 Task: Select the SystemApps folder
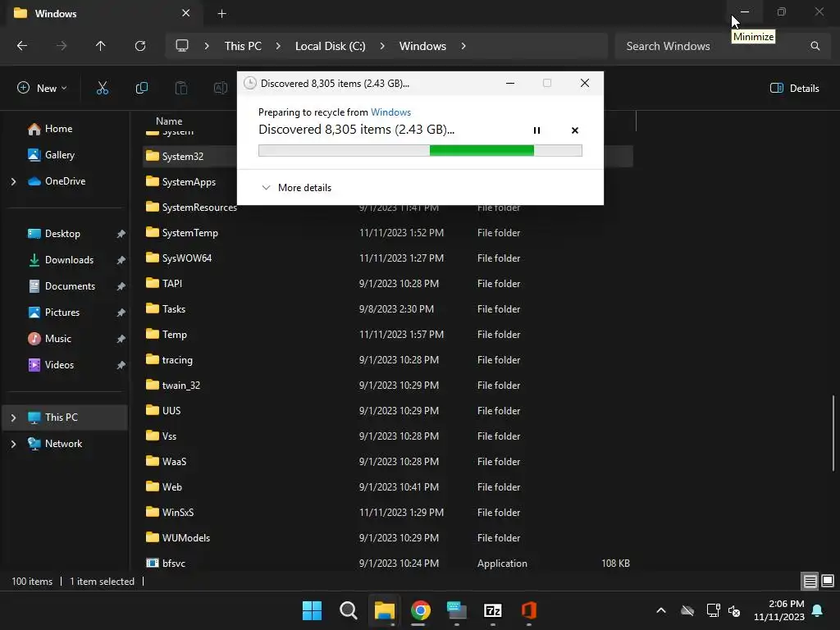pos(190,182)
